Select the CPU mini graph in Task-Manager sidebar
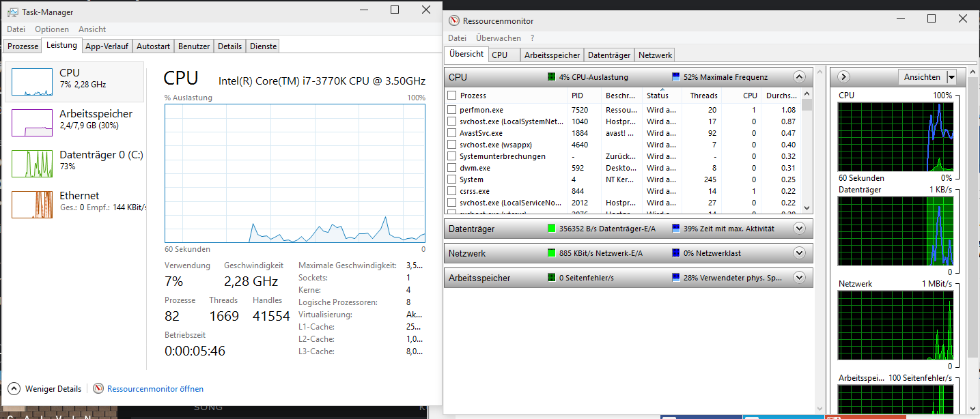Screen dimensions: 980x419 tap(32, 82)
